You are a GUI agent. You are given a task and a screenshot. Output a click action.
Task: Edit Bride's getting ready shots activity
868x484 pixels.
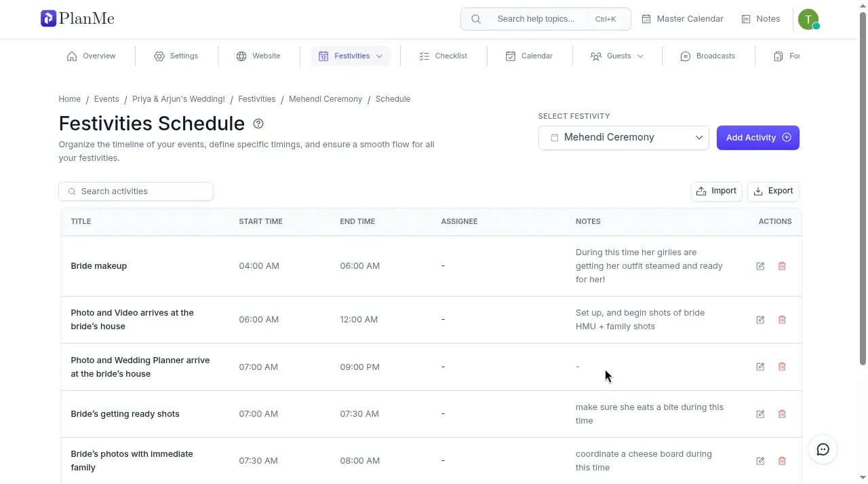pos(760,414)
